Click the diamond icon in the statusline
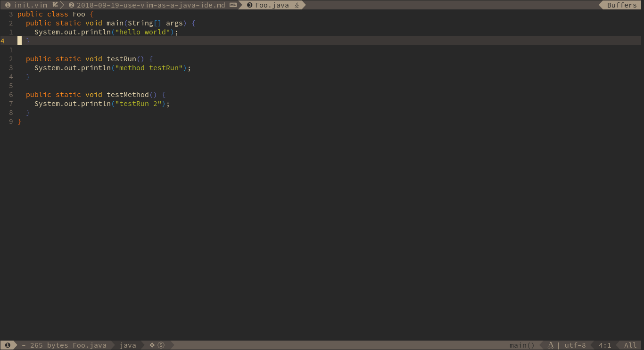Image resolution: width=644 pixels, height=350 pixels. [152, 345]
